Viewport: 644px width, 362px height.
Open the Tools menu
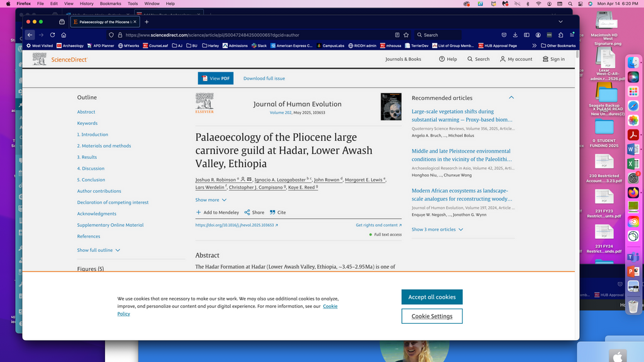tap(133, 4)
